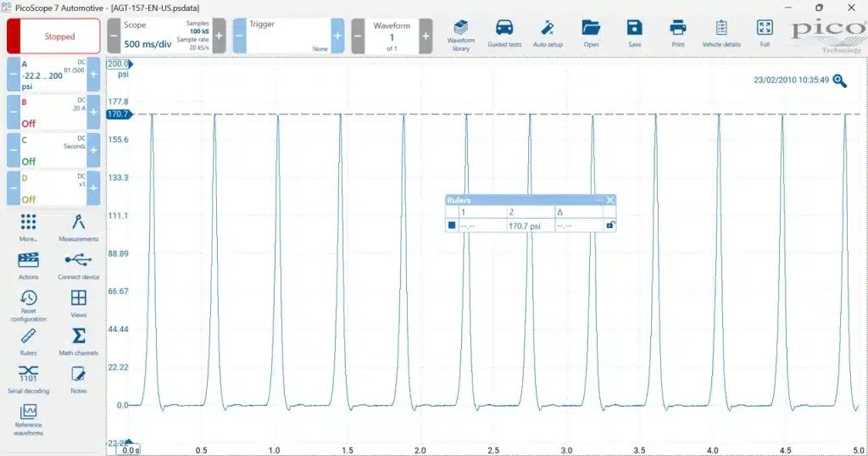The height and width of the screenshot is (456, 868).
Task: Open the More grid menu
Action: pos(28,228)
